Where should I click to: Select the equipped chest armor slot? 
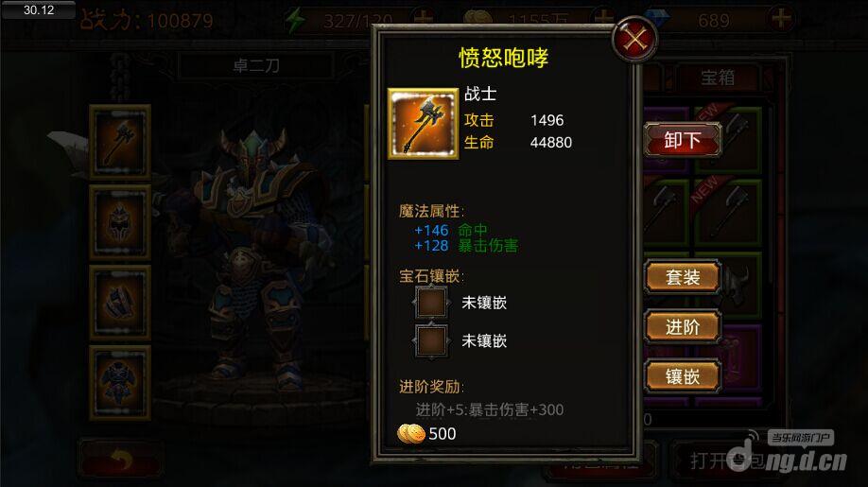[120, 382]
